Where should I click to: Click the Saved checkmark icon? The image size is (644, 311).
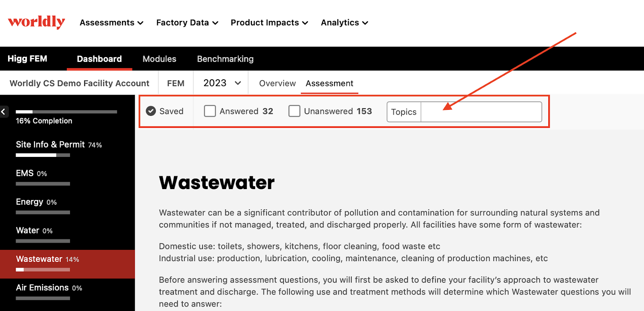click(x=151, y=111)
